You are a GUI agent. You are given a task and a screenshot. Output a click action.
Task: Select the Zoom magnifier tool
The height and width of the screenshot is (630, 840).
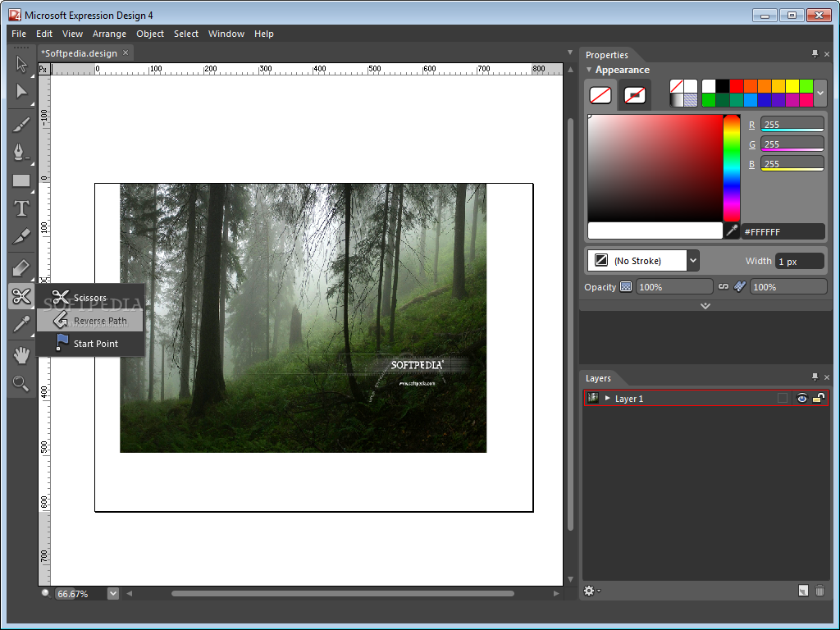pyautogui.click(x=21, y=383)
